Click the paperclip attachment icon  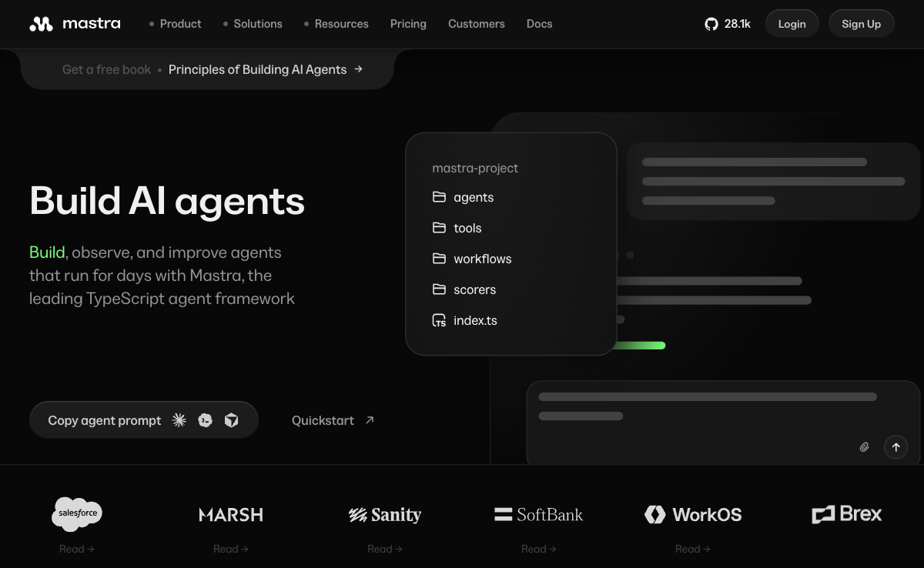point(865,447)
